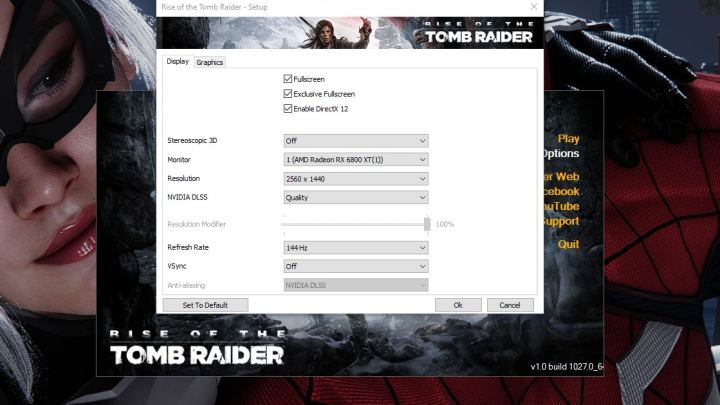
Task: Expand the Resolution dropdown showing 2560 x 1440
Action: [356, 179]
